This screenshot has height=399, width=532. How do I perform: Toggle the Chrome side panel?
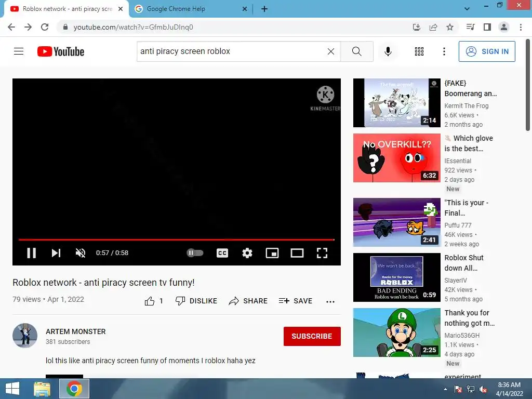(487, 27)
